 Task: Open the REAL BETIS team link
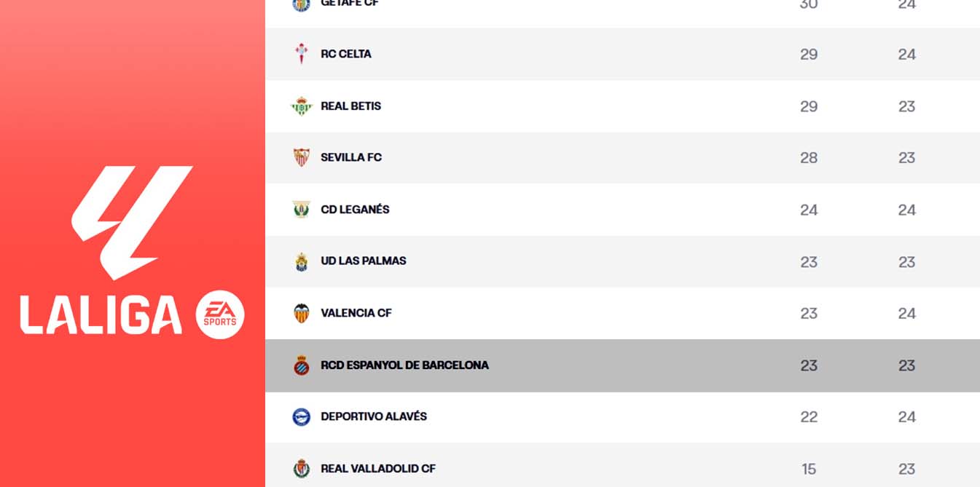click(351, 106)
